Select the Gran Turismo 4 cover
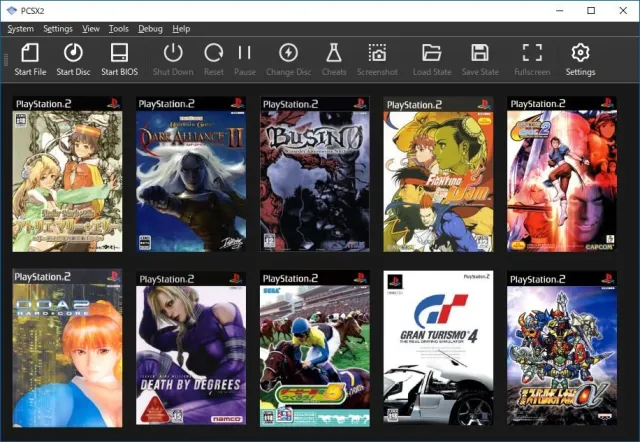The image size is (640, 442). click(438, 348)
